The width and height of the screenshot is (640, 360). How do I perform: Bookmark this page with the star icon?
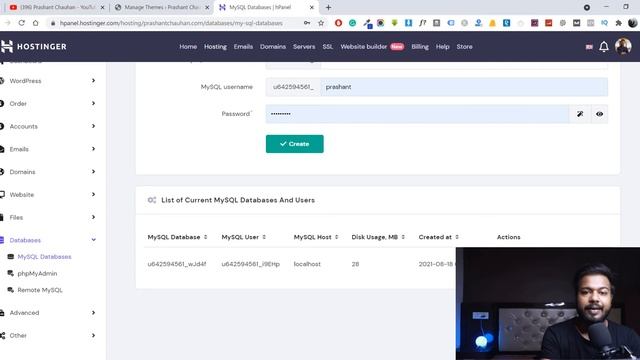coord(321,23)
